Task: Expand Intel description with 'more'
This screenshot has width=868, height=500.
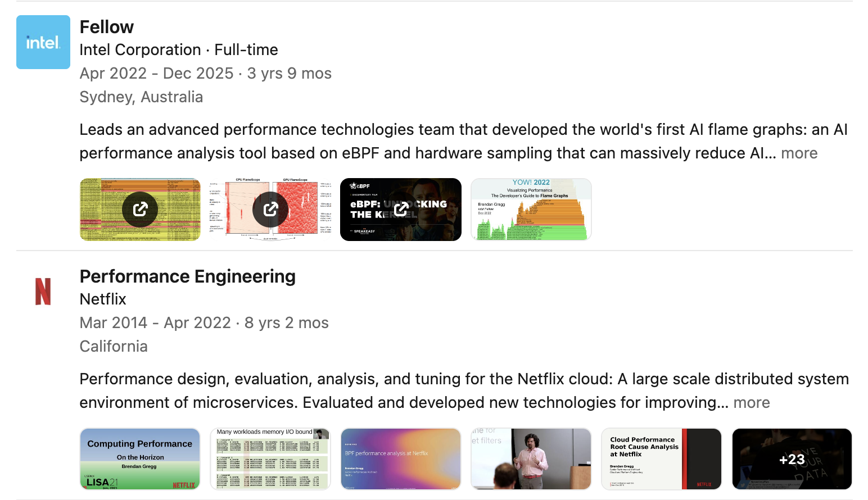Action: [x=799, y=153]
